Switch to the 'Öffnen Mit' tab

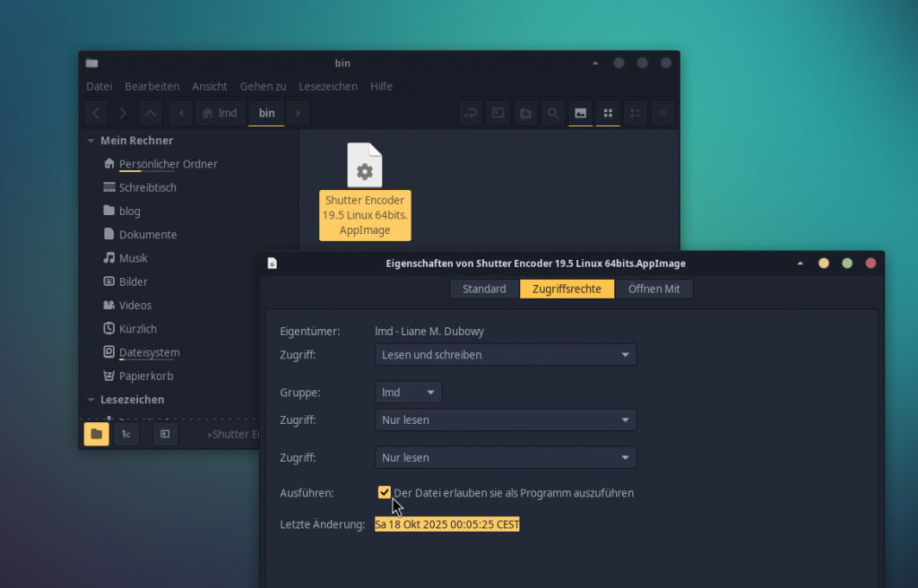click(654, 289)
